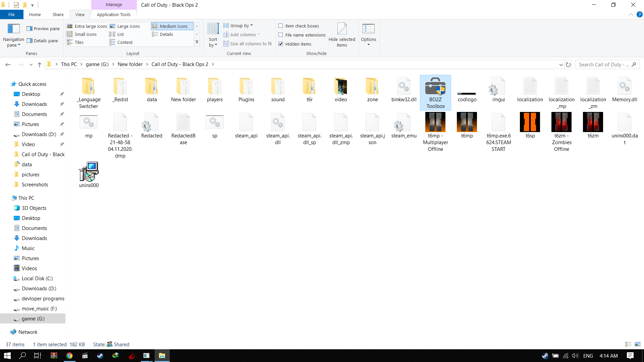This screenshot has height=362, width=644.
Task: Enable Item check boxes
Action: click(281, 26)
